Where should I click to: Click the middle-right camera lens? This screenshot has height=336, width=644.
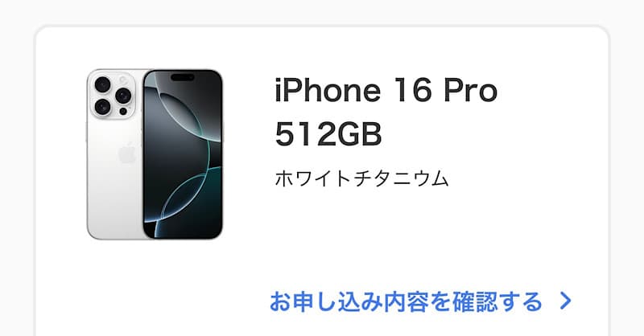coord(123,96)
